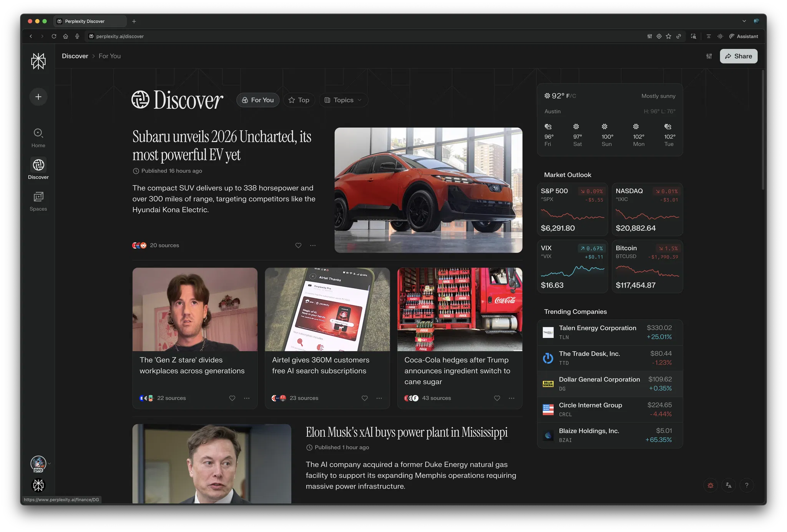Select the Perplexity Discover browser tab
Image resolution: width=787 pixels, height=532 pixels.
pyautogui.click(x=90, y=21)
